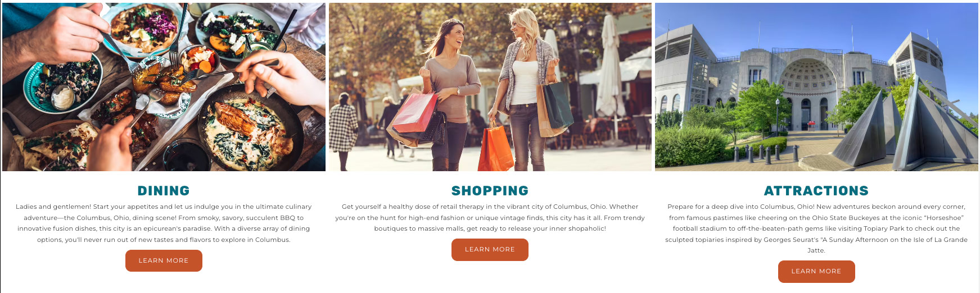Click the Shopping description paragraph
Viewport: 980px width, 293px height.
point(490,218)
